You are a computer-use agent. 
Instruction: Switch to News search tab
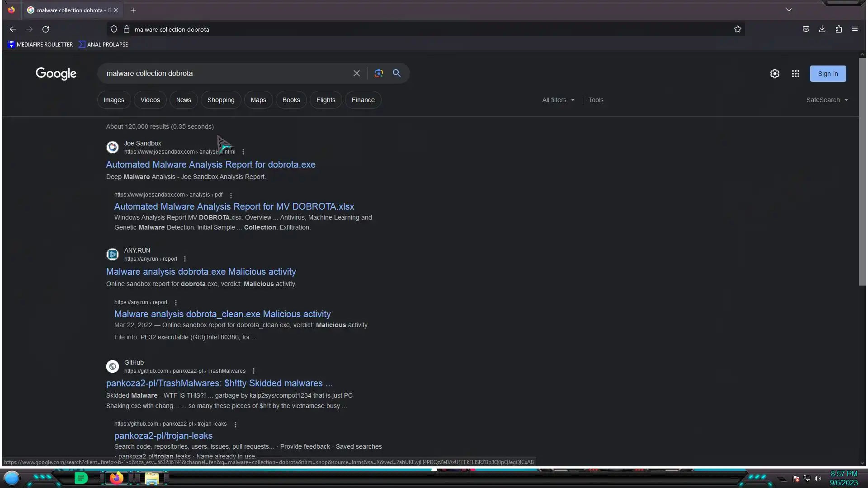[x=183, y=100]
